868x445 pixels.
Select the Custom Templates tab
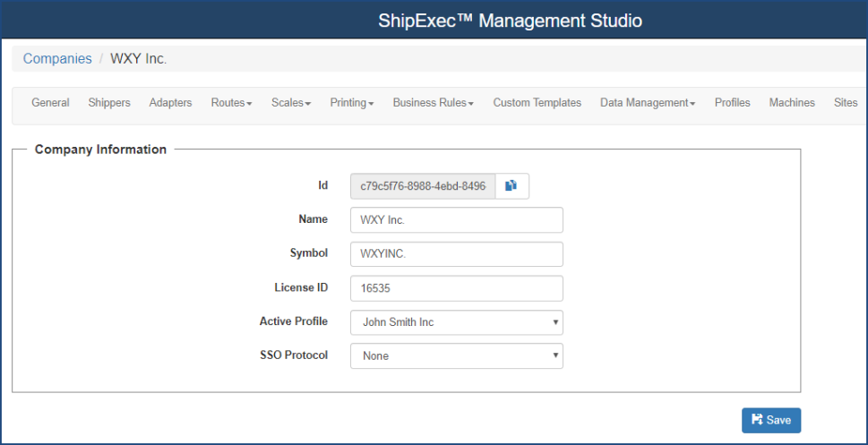pos(537,103)
